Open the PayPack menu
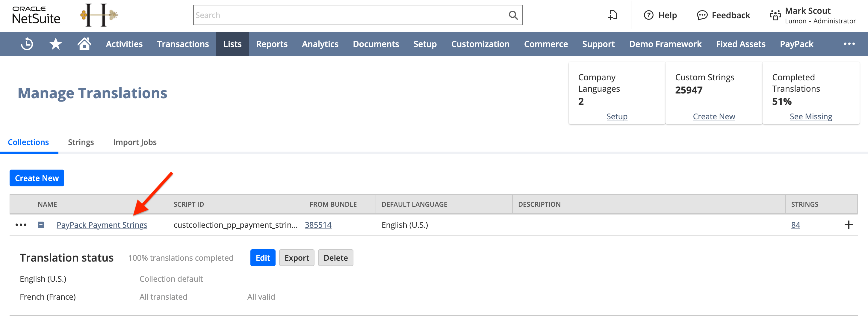 [797, 43]
